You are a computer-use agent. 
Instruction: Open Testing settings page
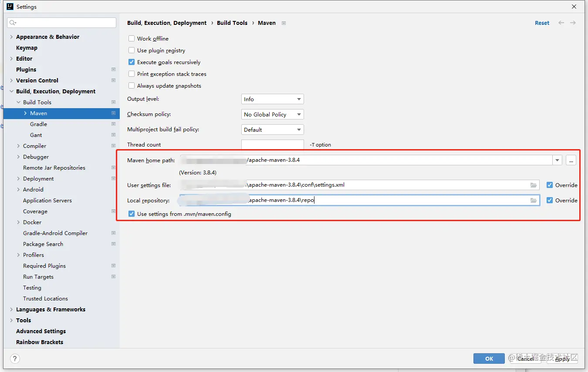[32, 287]
